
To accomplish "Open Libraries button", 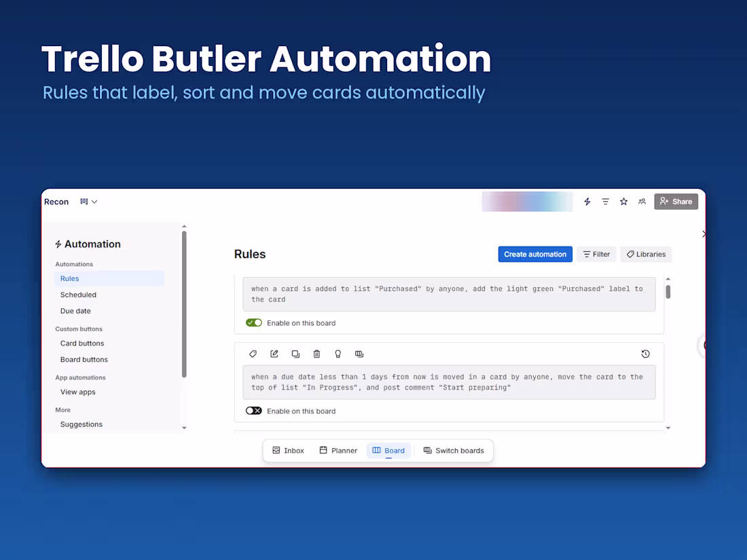I will [x=646, y=255].
